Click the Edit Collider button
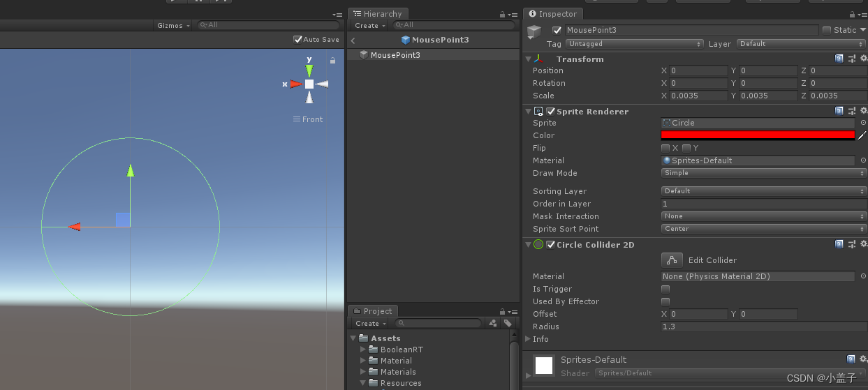Viewport: 868px width, 390px height. point(672,260)
